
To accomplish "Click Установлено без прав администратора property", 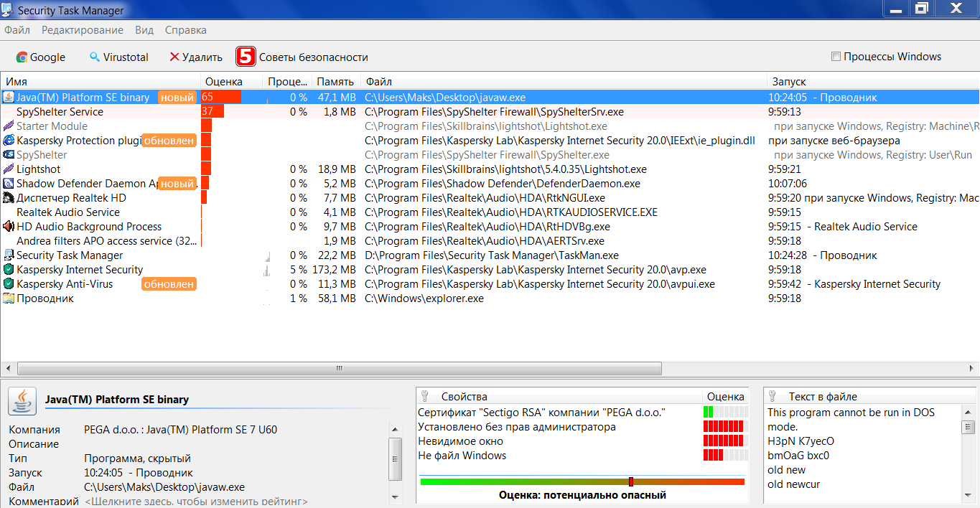I will click(x=582, y=427).
